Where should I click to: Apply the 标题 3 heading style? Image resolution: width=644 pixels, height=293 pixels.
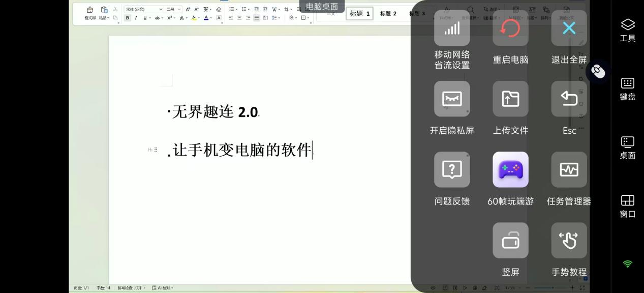pyautogui.click(x=417, y=14)
